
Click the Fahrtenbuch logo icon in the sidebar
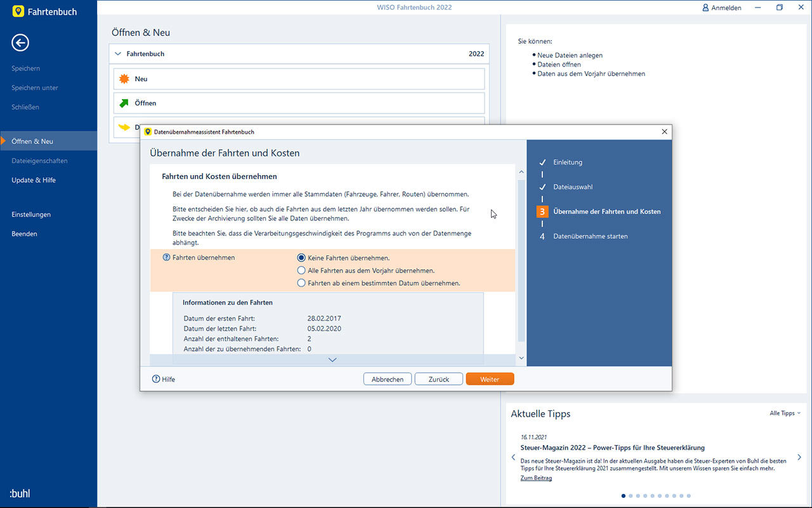pos(18,11)
